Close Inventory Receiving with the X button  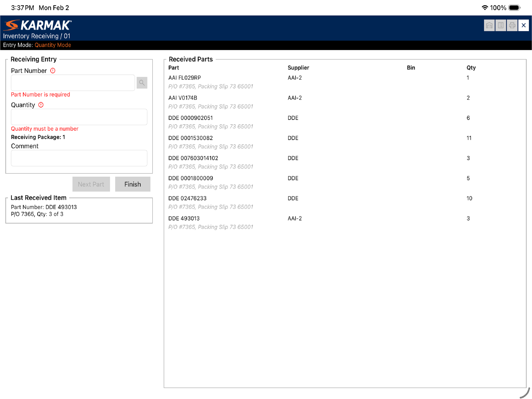[x=523, y=25]
